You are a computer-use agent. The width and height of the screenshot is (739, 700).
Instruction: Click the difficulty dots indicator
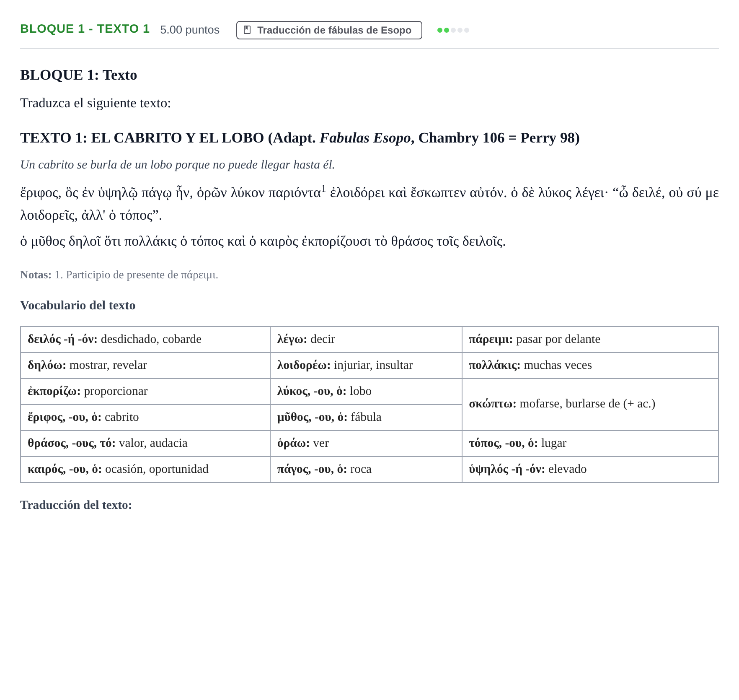453,30
